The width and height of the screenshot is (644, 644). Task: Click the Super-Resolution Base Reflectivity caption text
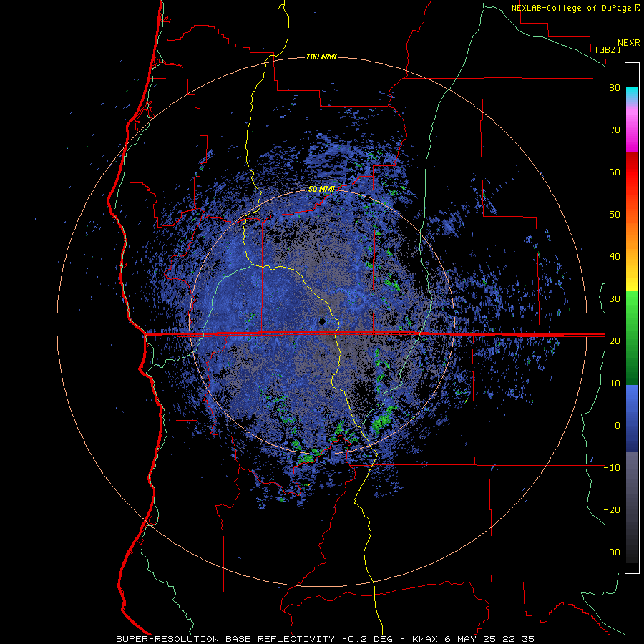coord(225,639)
